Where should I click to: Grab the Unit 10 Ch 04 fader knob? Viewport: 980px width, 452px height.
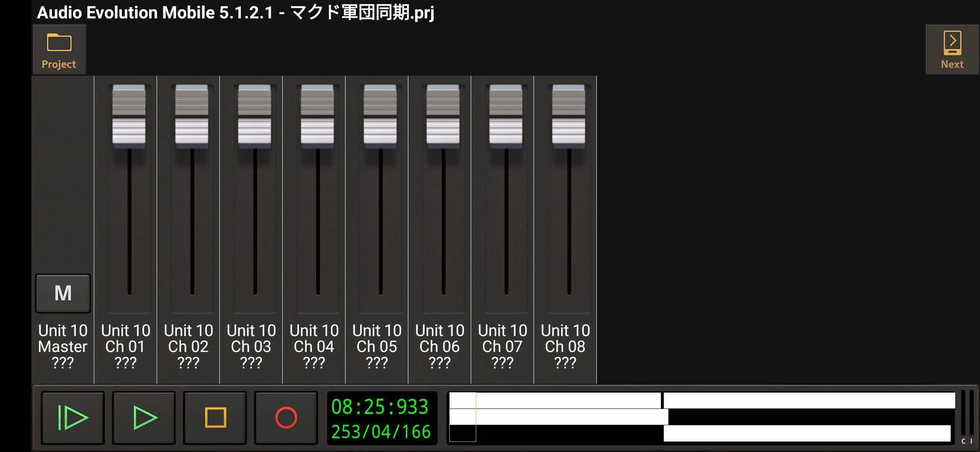317,116
